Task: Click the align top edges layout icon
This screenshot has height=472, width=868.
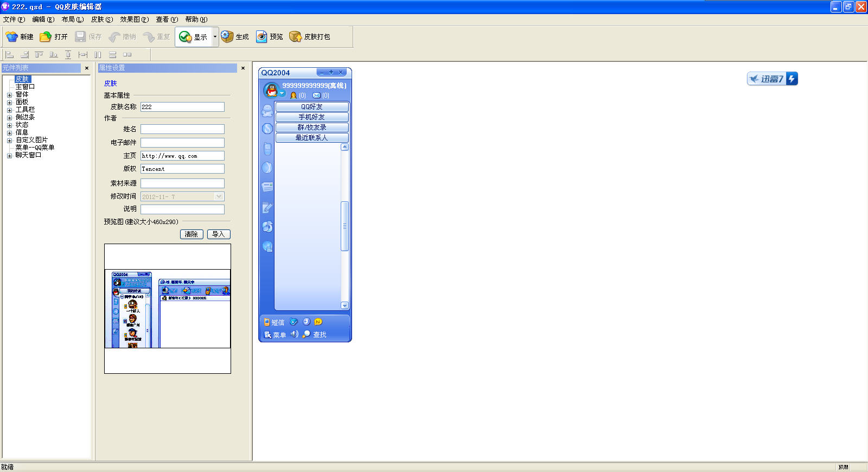Action: coord(39,54)
